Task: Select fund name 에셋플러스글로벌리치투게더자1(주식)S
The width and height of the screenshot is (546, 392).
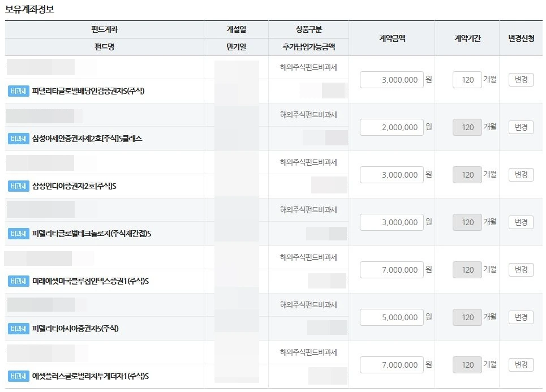Action: [91, 376]
